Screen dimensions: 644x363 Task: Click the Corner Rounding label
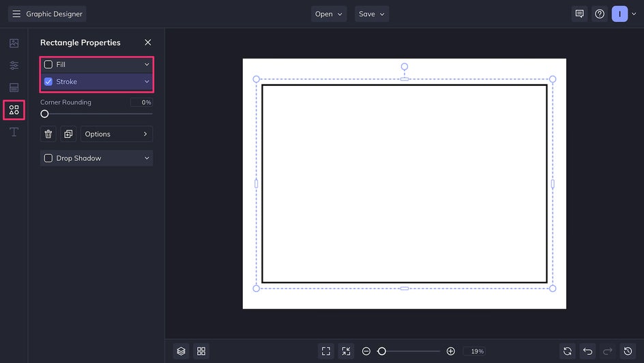point(65,102)
